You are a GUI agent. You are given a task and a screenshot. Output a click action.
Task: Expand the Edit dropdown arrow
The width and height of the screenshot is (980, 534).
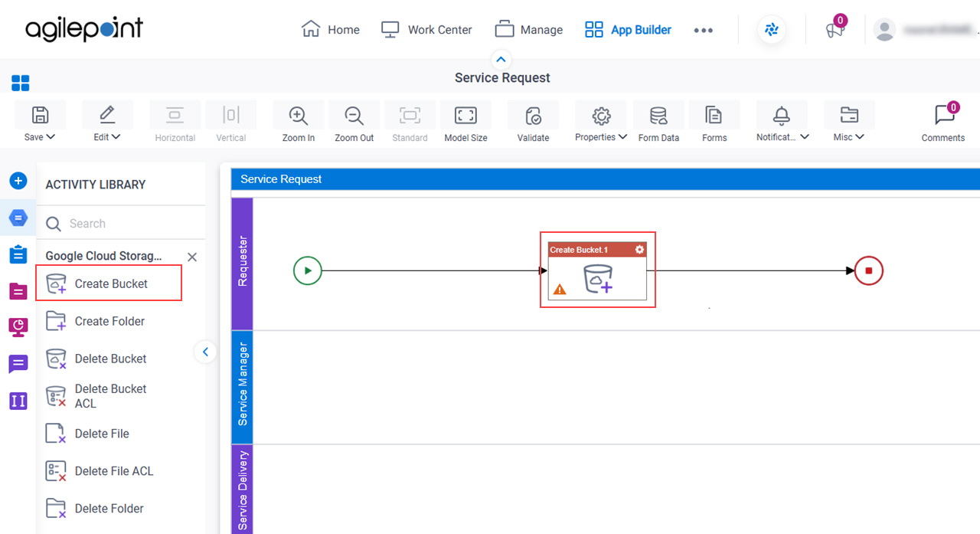point(116,137)
